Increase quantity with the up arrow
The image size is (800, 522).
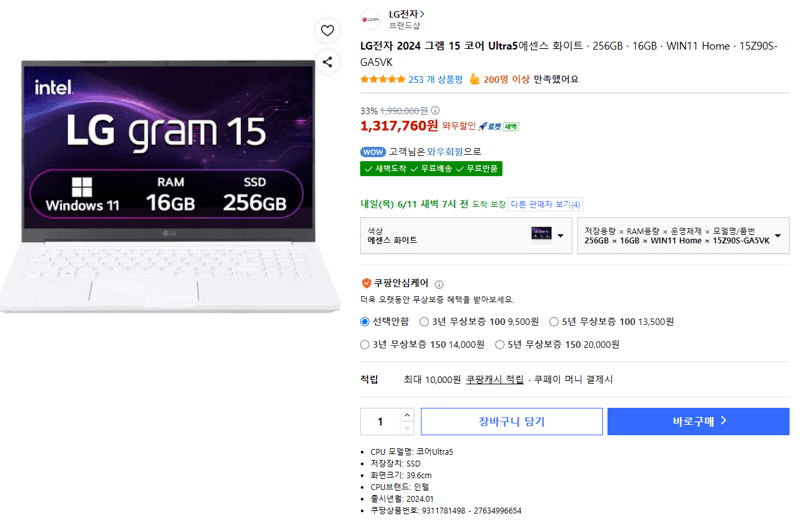407,415
